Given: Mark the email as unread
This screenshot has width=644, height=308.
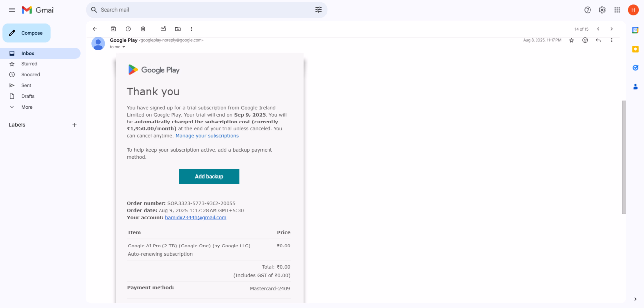Looking at the screenshot, I should (x=163, y=29).
